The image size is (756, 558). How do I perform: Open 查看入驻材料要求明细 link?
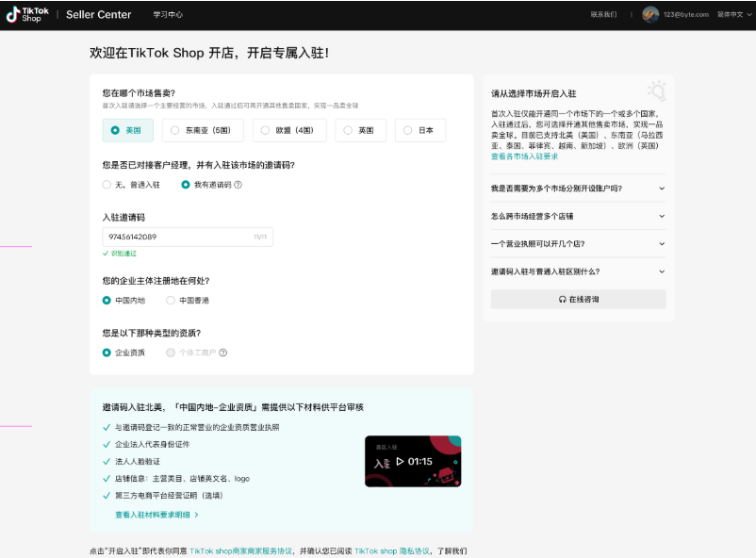[x=156, y=515]
